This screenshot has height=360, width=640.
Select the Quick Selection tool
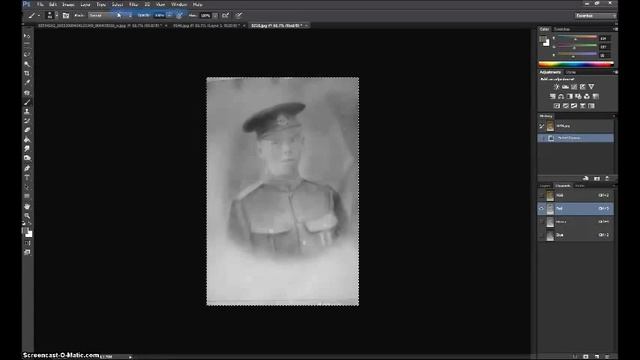pos(27,64)
